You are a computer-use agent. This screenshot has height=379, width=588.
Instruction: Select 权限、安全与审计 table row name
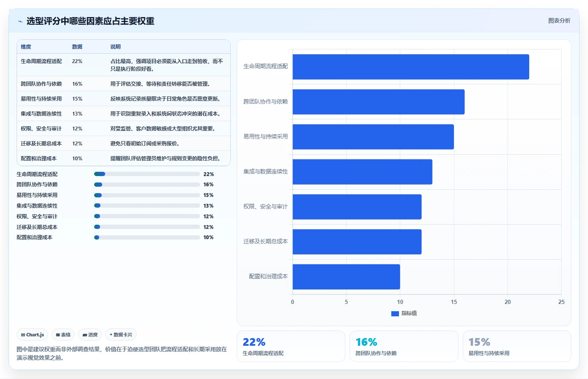41,129
